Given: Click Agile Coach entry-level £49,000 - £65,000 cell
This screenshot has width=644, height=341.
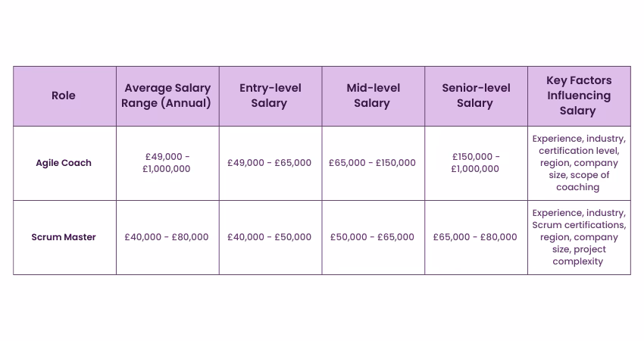Looking at the screenshot, I should tap(270, 163).
